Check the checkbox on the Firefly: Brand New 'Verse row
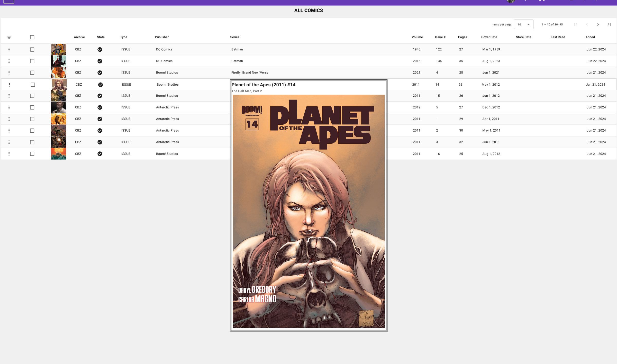 coord(32,72)
